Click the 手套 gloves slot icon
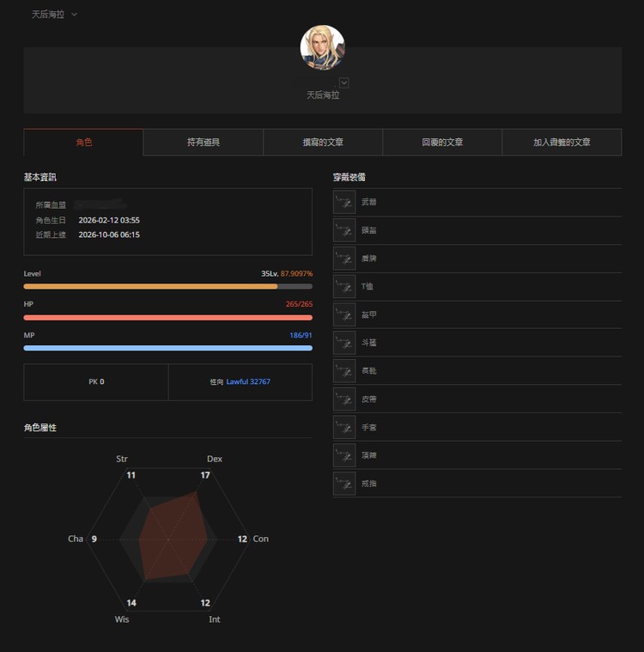 point(344,427)
